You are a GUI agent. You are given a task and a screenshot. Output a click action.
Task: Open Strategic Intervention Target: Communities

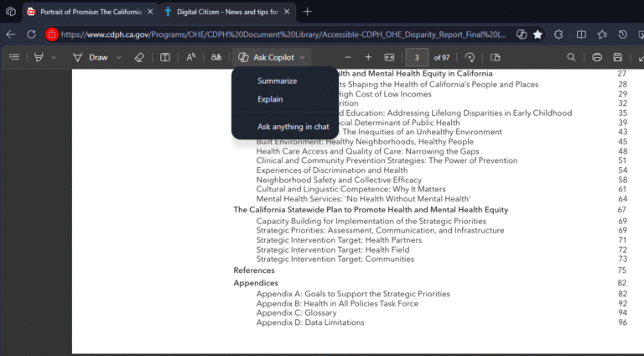pos(335,259)
